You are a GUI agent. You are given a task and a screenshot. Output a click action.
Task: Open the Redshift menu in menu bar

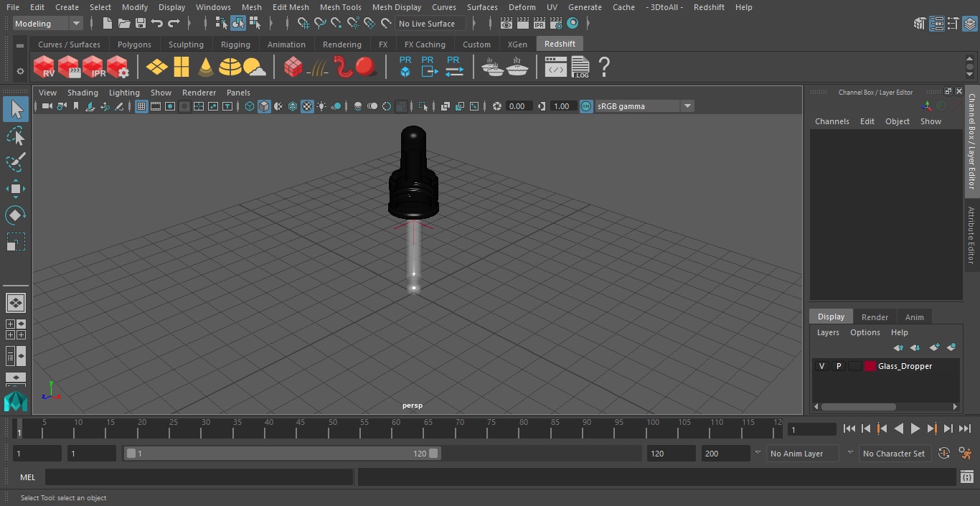(709, 7)
